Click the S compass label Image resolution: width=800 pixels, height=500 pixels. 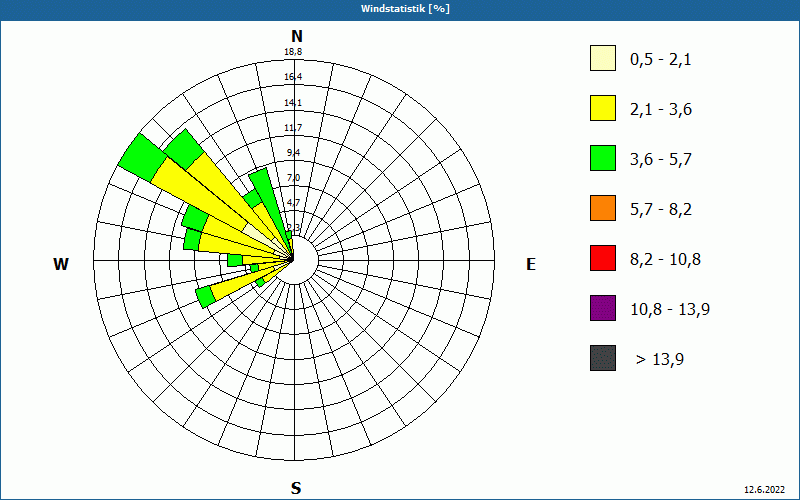(x=296, y=489)
